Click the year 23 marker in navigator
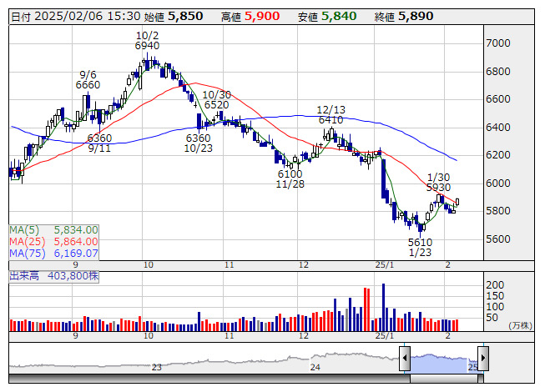Image resolution: width=545 pixels, height=392 pixels. pos(156,367)
